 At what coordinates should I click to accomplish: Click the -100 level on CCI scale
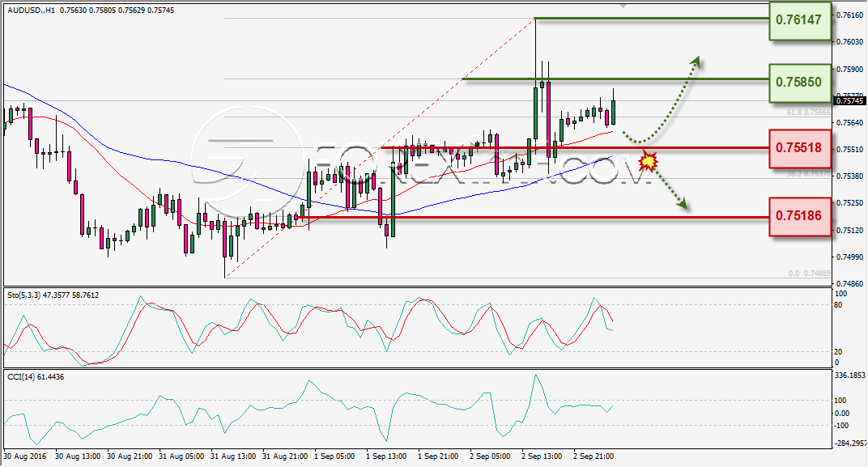(841, 426)
